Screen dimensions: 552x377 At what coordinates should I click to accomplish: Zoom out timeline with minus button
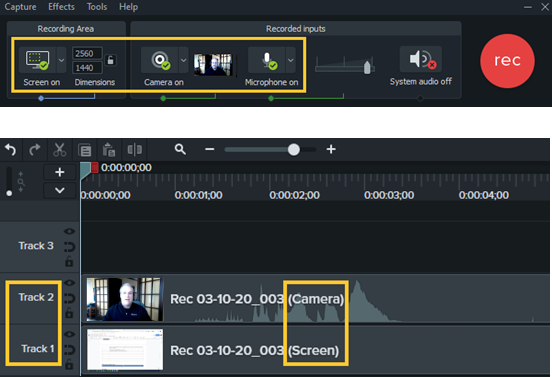(x=209, y=149)
